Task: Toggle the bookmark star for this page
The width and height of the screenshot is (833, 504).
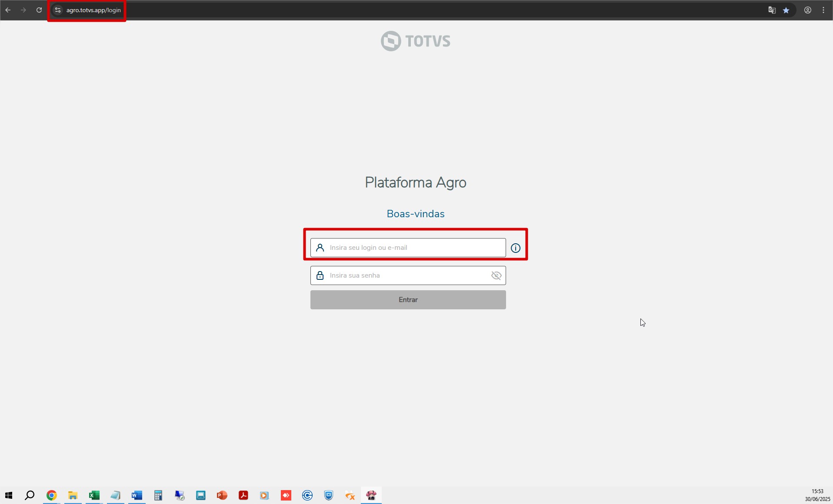Action: click(786, 10)
